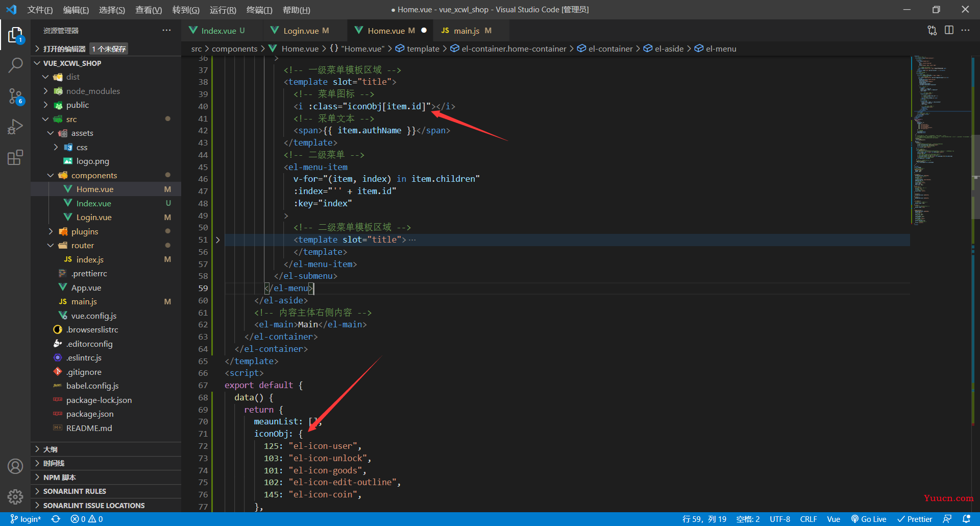This screenshot has height=526, width=980.
Task: Expand the 时间线 timeline section
Action: click(54, 463)
